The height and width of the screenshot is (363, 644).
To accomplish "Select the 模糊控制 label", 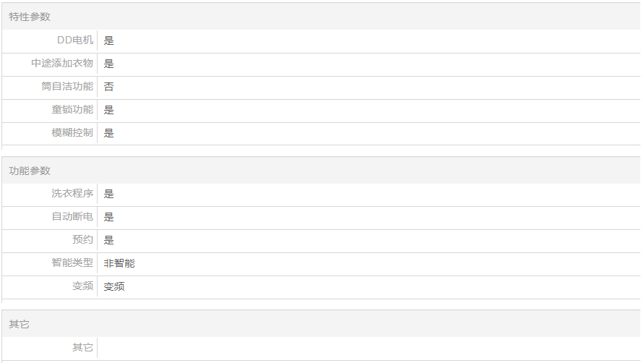I will click(72, 133).
